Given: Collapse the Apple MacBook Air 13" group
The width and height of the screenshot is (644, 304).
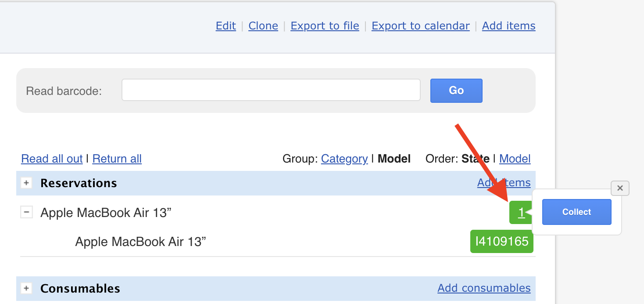Looking at the screenshot, I should coord(27,213).
